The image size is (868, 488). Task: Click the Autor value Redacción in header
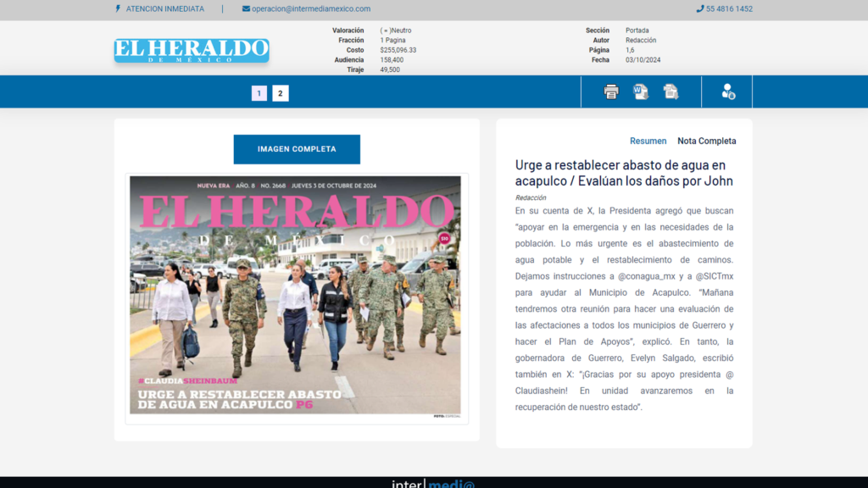pyautogui.click(x=641, y=41)
